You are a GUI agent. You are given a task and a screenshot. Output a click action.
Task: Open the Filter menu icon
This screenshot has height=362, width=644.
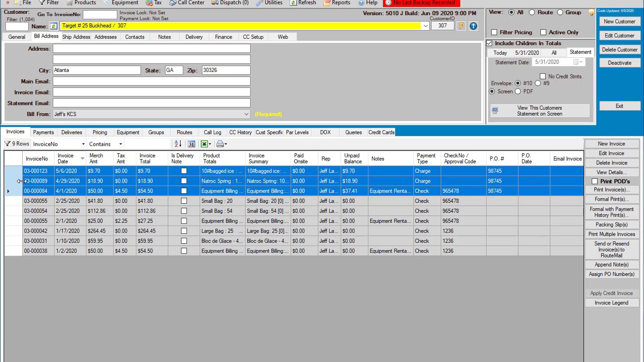pyautogui.click(x=42, y=3)
